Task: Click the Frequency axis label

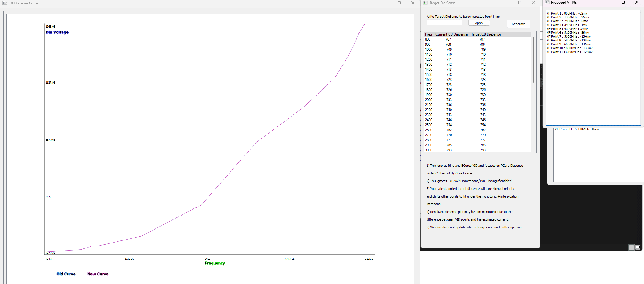Action: tap(215, 263)
